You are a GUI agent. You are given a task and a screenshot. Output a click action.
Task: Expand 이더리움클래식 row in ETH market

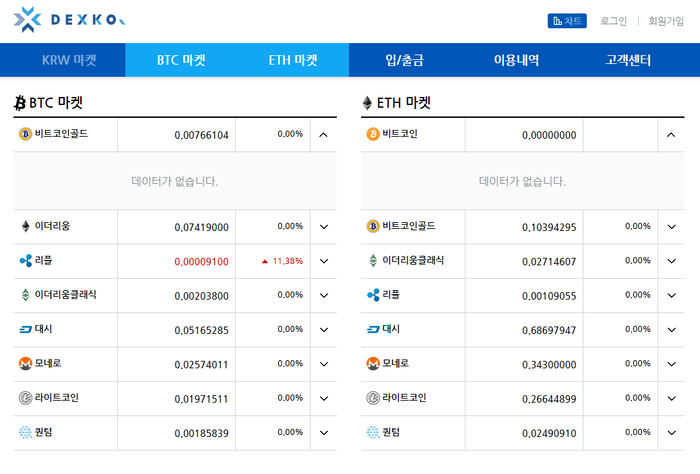pyautogui.click(x=671, y=261)
